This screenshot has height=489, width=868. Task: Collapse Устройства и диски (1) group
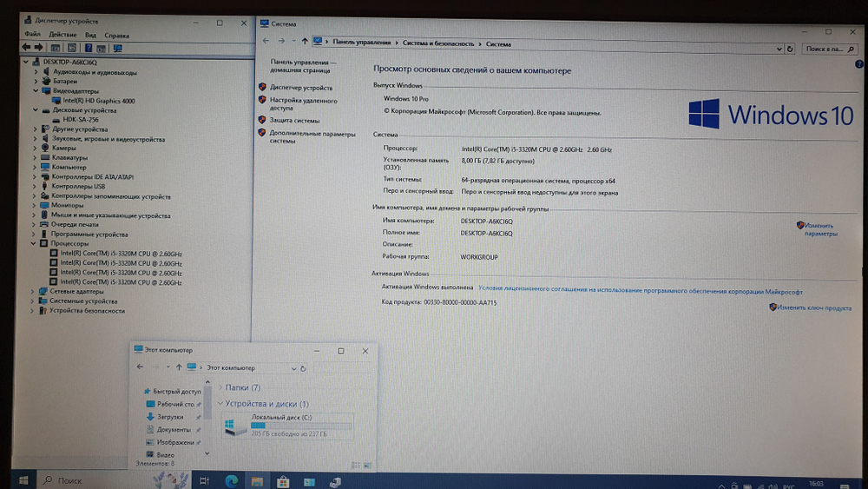pos(220,403)
